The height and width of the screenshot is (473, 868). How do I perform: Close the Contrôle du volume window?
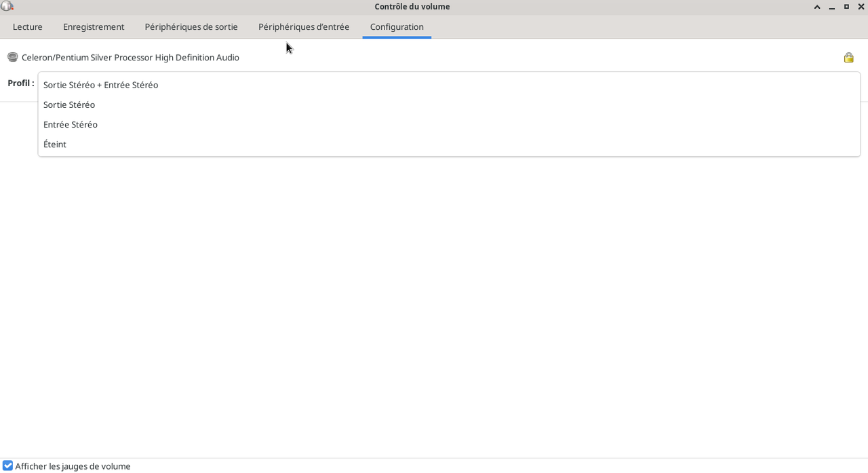[x=861, y=7]
